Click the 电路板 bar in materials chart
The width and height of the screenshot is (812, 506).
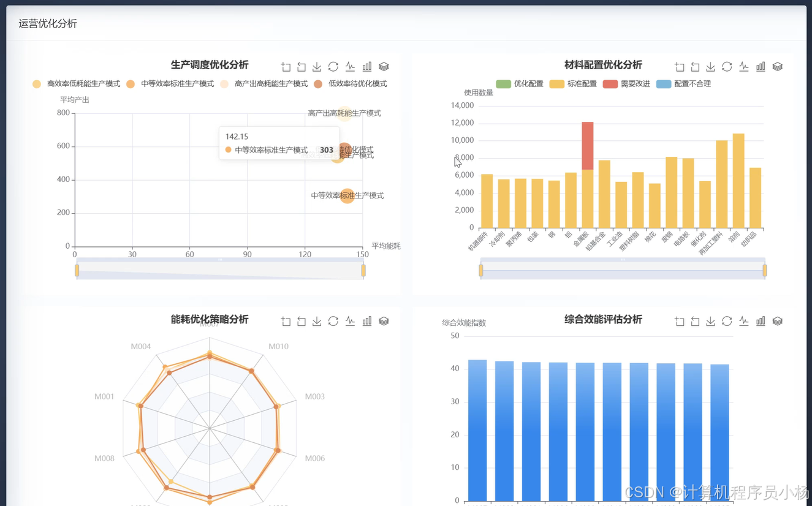pos(688,194)
